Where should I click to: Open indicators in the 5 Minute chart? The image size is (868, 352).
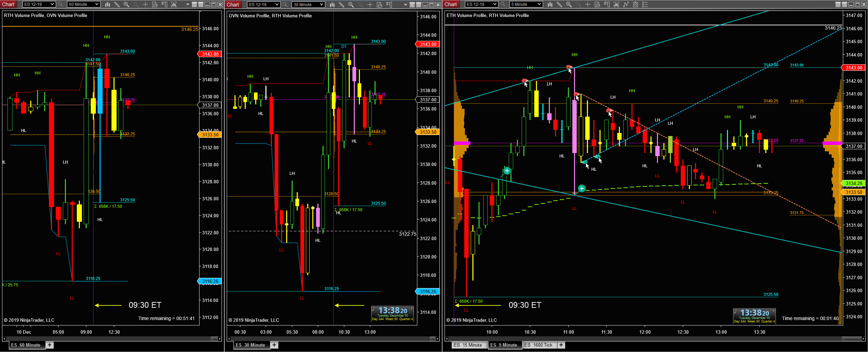(617, 4)
